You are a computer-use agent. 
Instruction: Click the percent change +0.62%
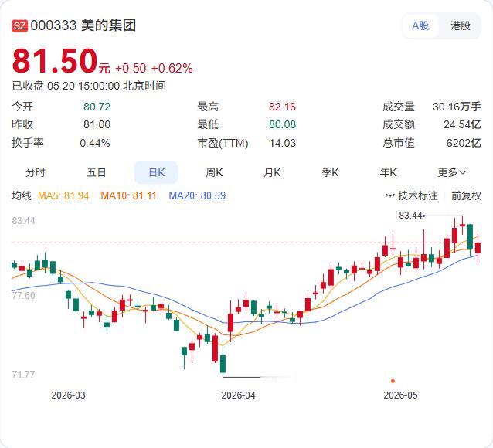172,68
